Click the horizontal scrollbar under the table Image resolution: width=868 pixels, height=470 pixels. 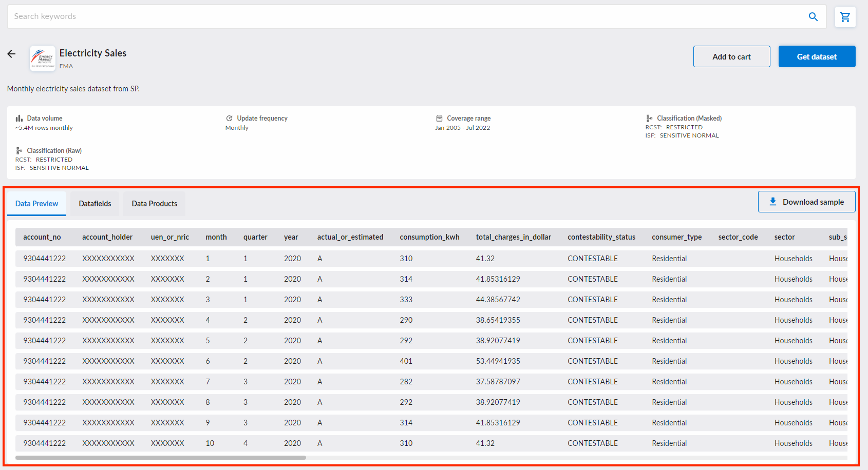tap(161, 458)
